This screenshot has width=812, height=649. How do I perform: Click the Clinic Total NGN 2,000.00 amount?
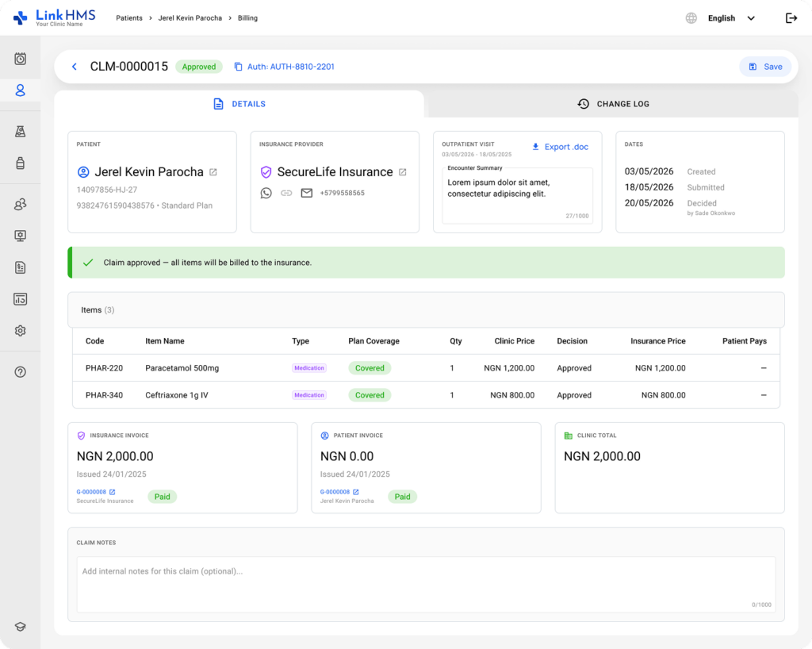click(x=602, y=456)
